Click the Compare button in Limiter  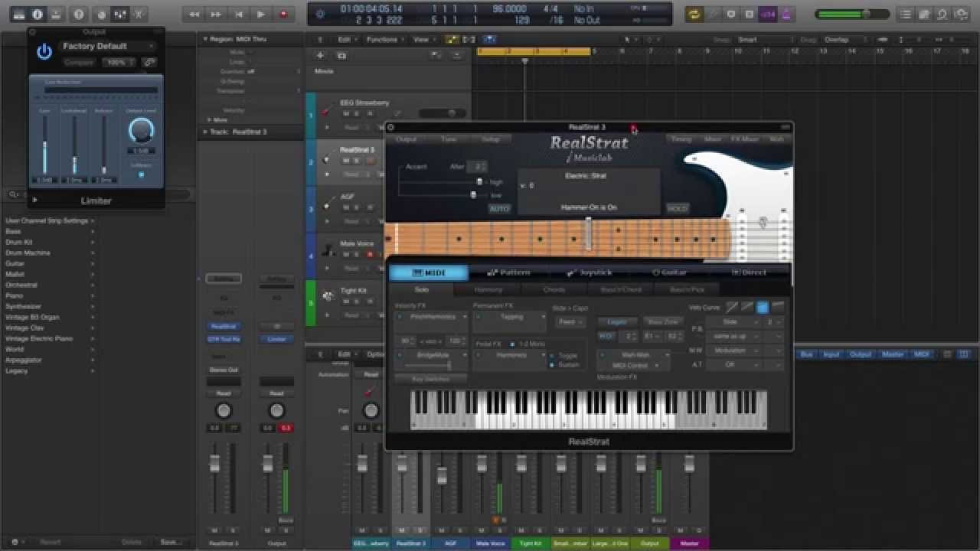[x=79, y=63]
